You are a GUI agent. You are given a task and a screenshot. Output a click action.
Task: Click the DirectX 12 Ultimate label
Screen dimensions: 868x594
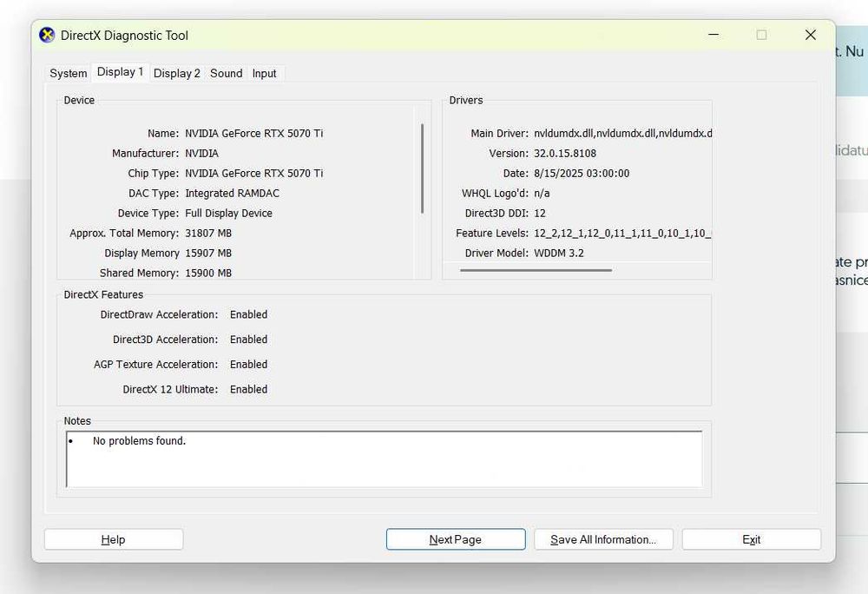tap(170, 389)
